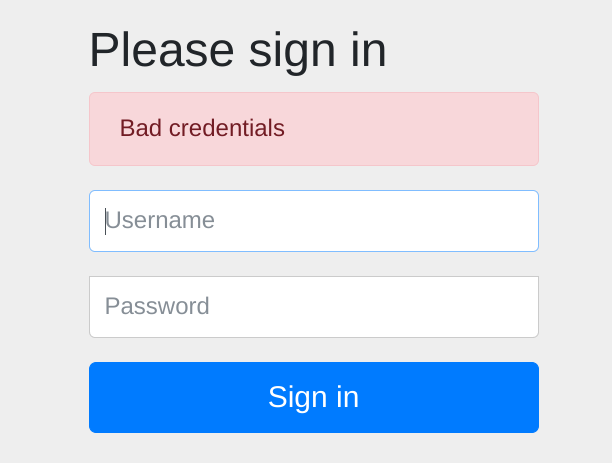Click the Bad credentials error alert
The image size is (612, 463).
[x=313, y=129]
